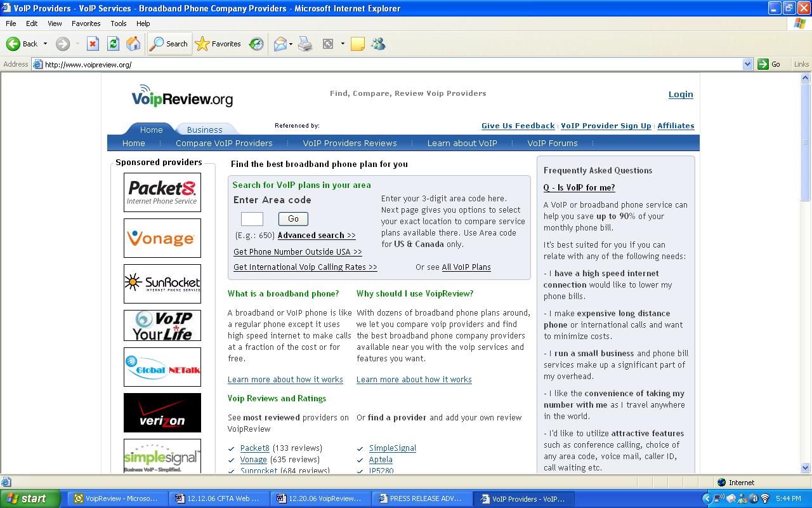This screenshot has width=812, height=508.
Task: Click the Forward arrow toolbar button
Action: point(62,44)
